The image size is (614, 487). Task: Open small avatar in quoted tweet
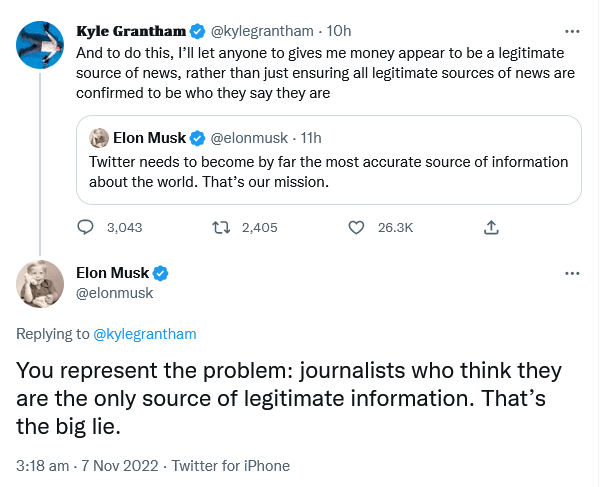click(x=99, y=138)
